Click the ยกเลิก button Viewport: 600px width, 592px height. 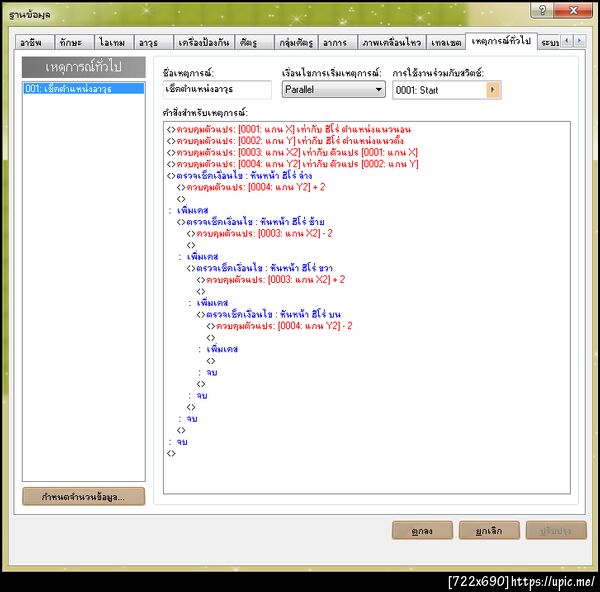coord(489,530)
